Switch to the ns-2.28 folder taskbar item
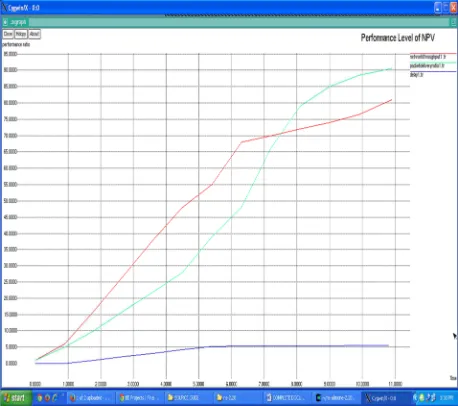The width and height of the screenshot is (458, 406). click(x=237, y=398)
